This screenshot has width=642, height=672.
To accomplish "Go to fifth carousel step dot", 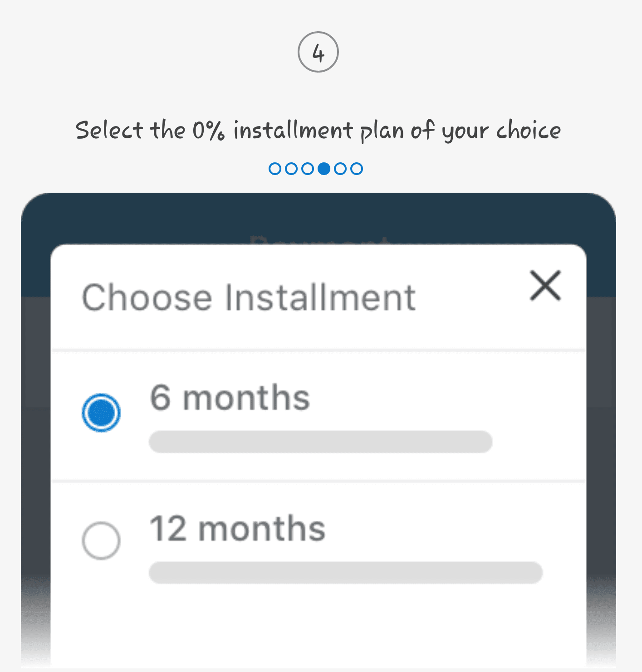I will pyautogui.click(x=340, y=169).
